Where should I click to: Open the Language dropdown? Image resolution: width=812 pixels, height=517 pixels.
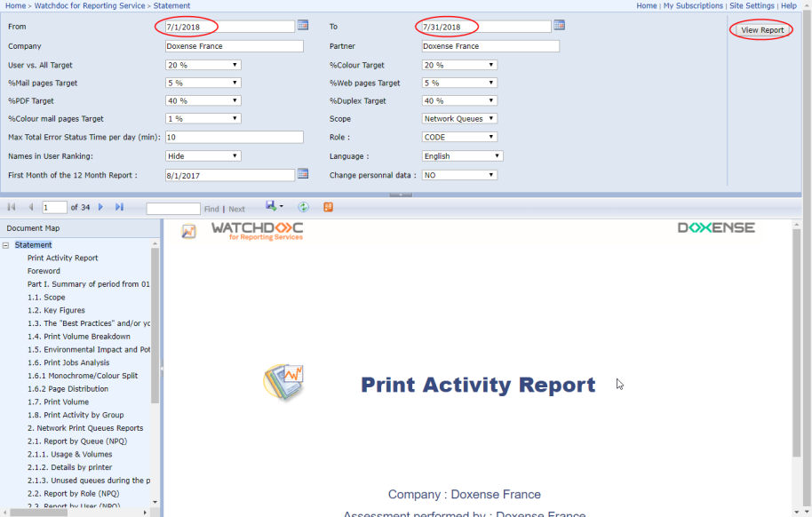pos(462,156)
